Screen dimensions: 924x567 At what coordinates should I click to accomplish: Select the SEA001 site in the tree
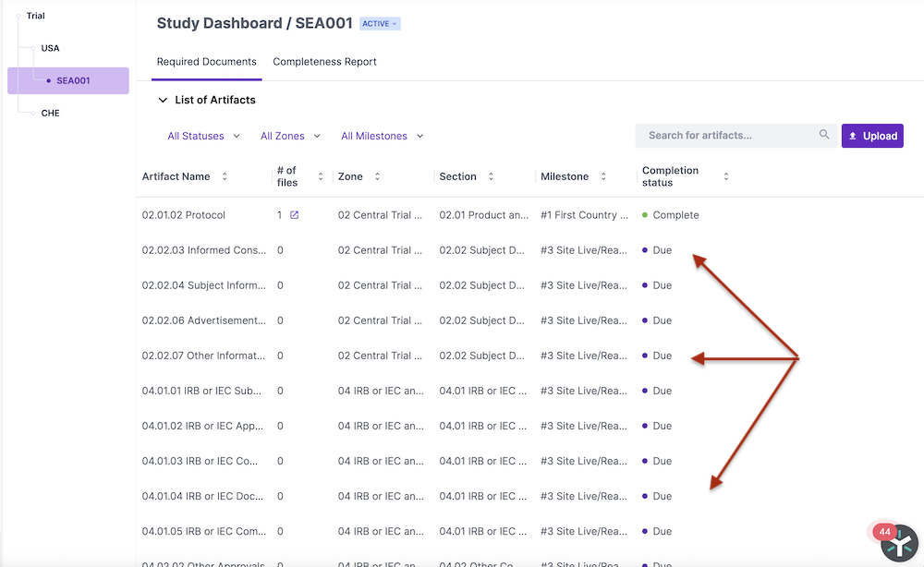pyautogui.click(x=68, y=80)
